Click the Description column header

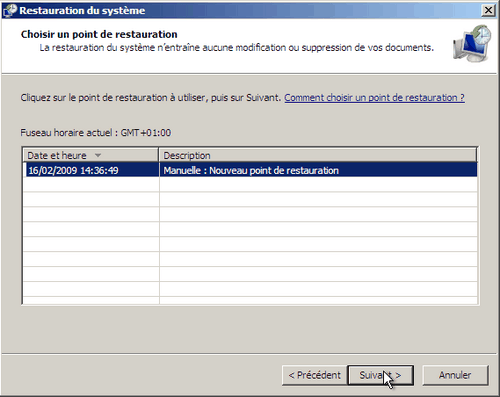click(318, 155)
